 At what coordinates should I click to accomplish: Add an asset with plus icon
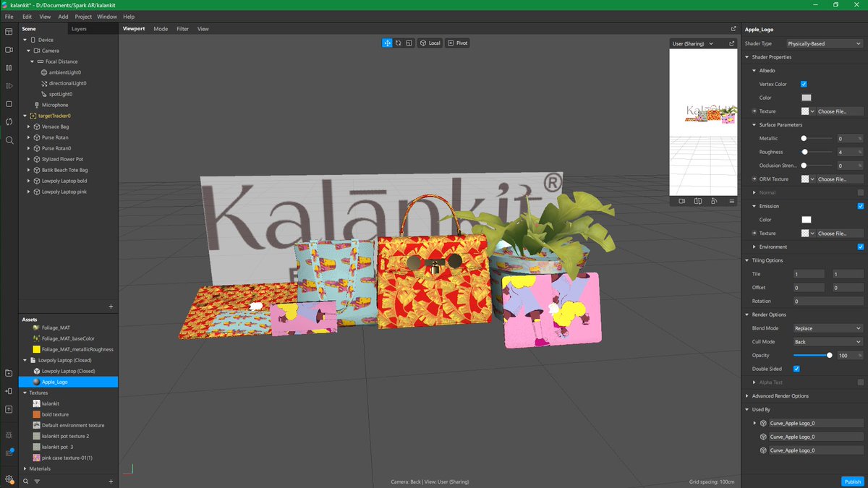[111, 481]
